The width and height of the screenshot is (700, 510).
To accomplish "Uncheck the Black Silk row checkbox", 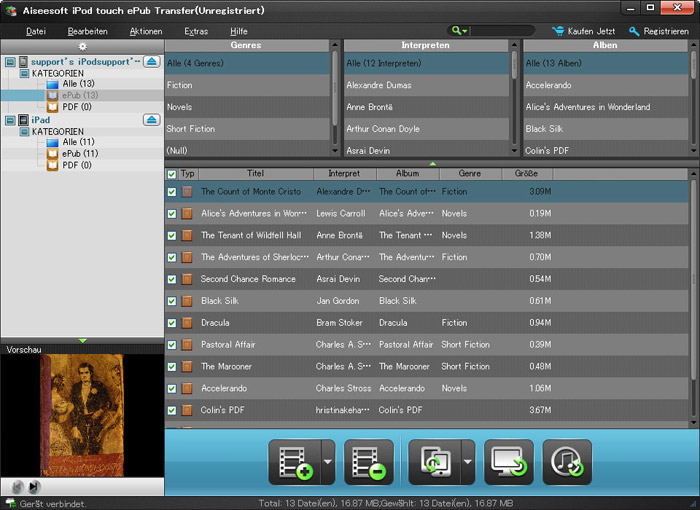I will click(x=172, y=301).
